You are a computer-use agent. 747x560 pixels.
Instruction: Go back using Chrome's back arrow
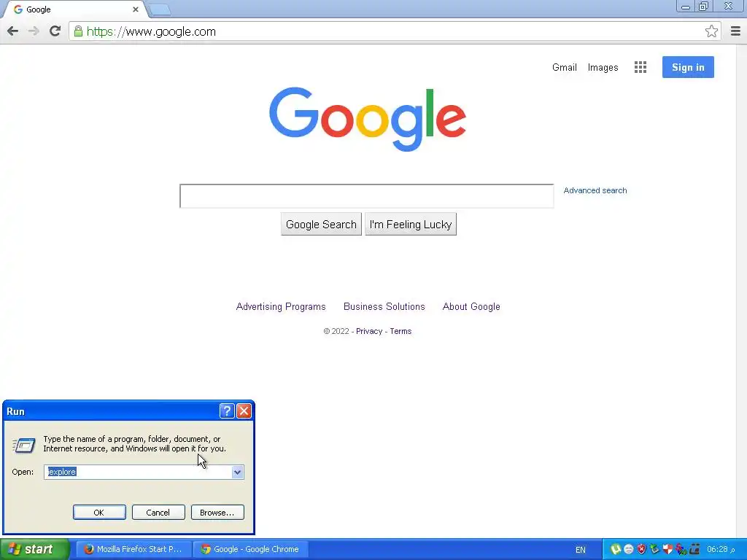click(13, 31)
